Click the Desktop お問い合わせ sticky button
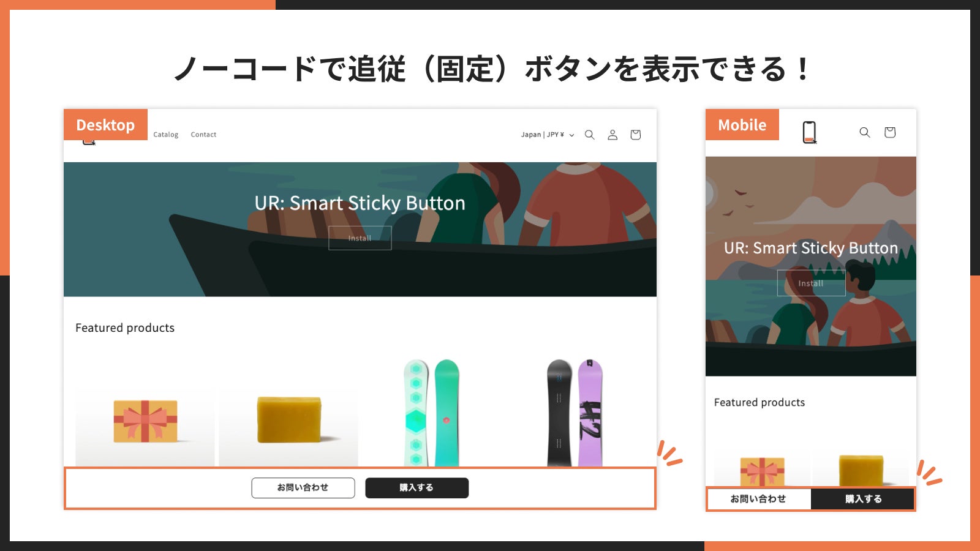The height and width of the screenshot is (551, 980). click(303, 488)
